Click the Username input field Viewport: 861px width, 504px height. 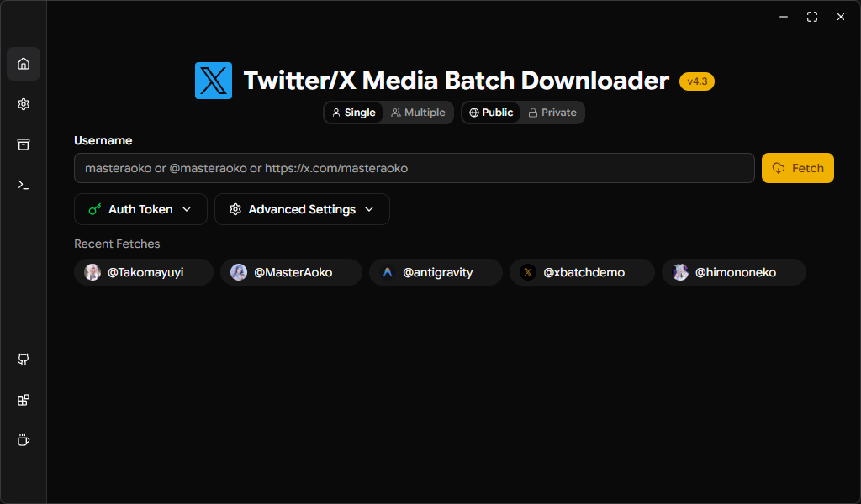[x=415, y=168]
